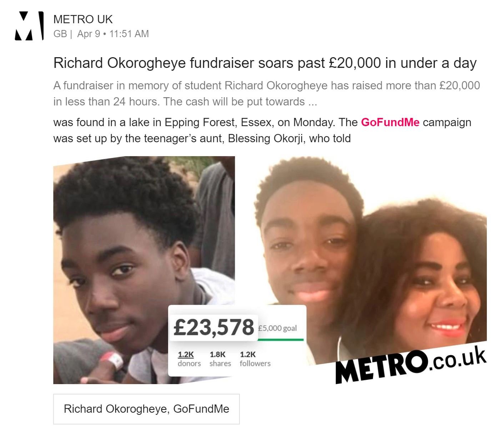Click the pink GoFundMe highlighted keyword
The height and width of the screenshot is (432, 504).
[x=390, y=122]
